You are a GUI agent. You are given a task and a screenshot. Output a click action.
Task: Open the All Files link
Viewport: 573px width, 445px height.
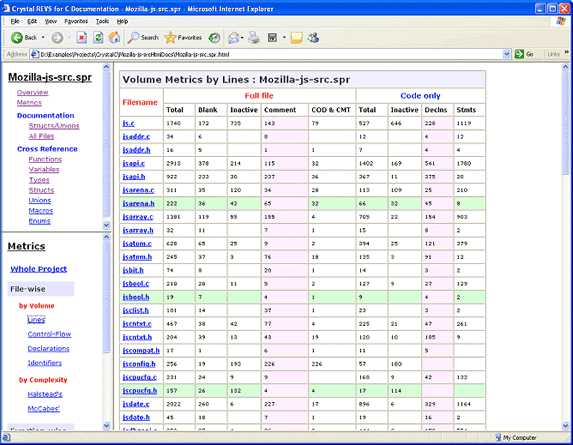coord(41,136)
